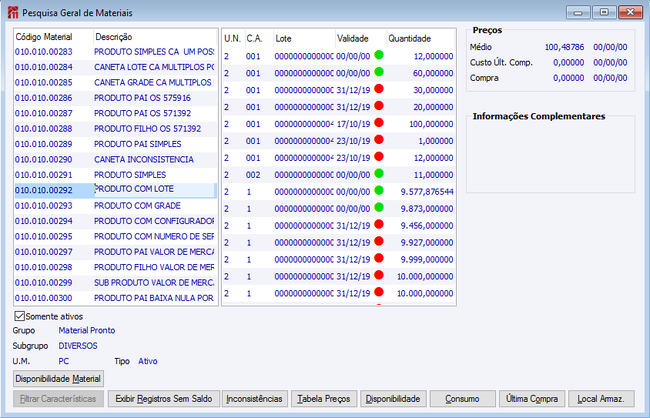Image resolution: width=650 pixels, height=418 pixels.
Task: Click green status dot on the 9.873,000000 row
Action: (x=379, y=207)
